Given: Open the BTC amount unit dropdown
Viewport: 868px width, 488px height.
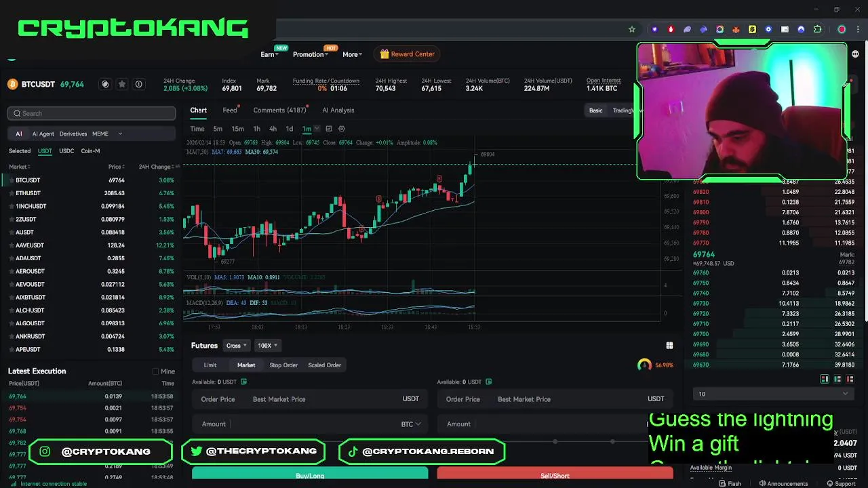Looking at the screenshot, I should click(x=411, y=424).
